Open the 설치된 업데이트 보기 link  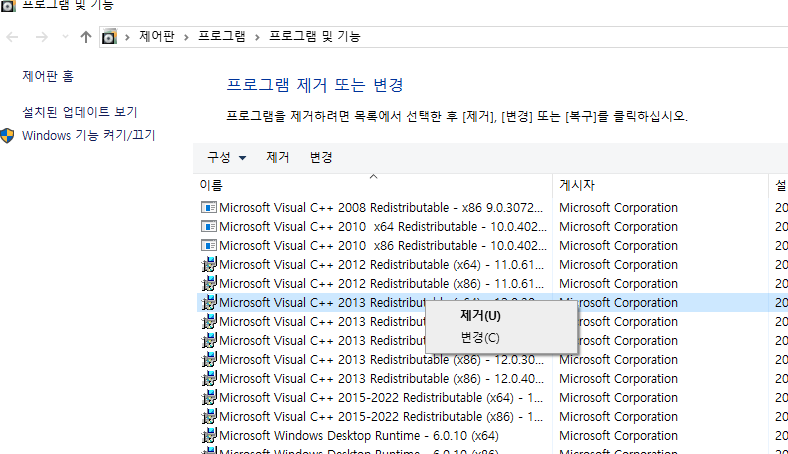79,112
